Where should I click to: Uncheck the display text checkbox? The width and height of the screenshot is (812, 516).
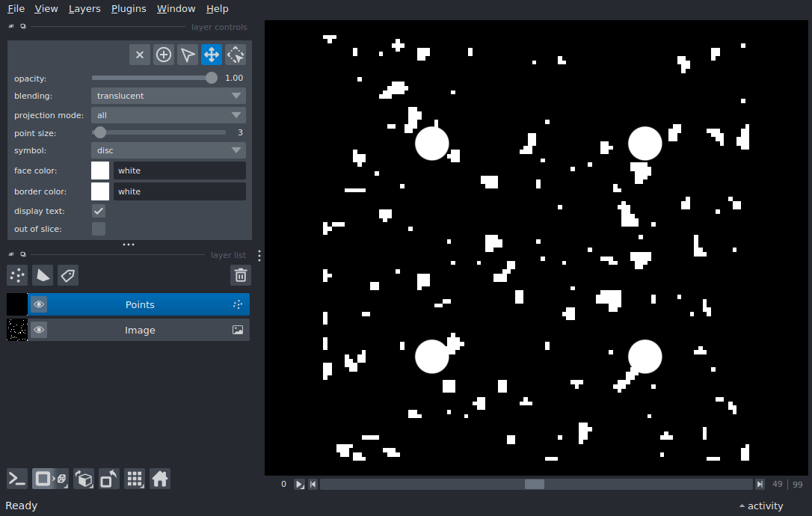pyautogui.click(x=99, y=211)
